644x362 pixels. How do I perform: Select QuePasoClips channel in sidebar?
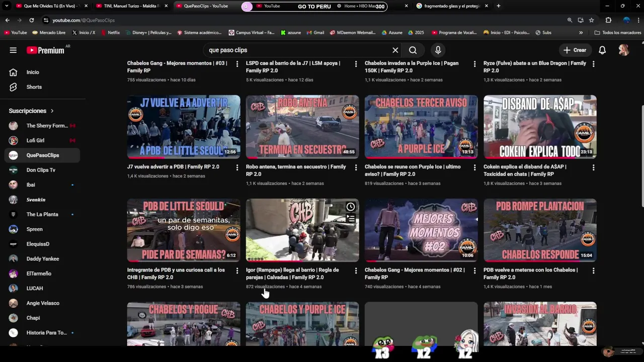pyautogui.click(x=42, y=155)
